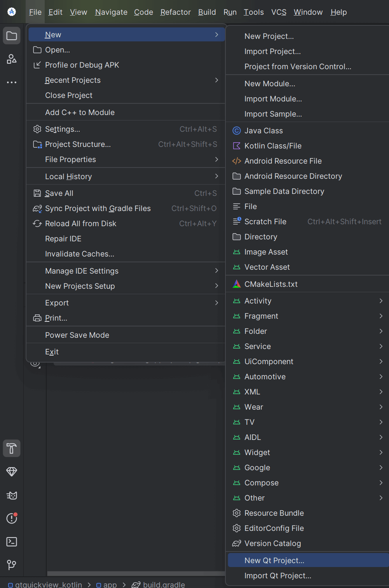
Task: Open the Git version control icon
Action: coord(12,564)
